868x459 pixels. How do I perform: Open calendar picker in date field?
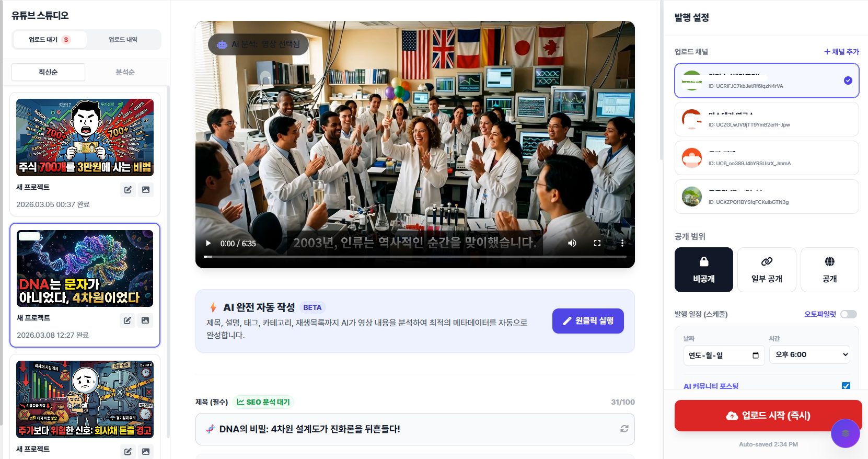[x=755, y=355]
